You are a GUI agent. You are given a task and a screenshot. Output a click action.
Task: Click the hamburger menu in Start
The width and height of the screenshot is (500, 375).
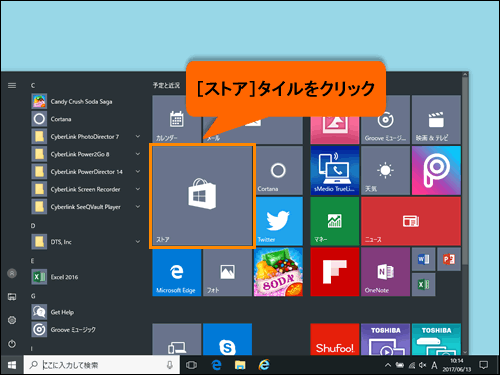click(x=12, y=86)
